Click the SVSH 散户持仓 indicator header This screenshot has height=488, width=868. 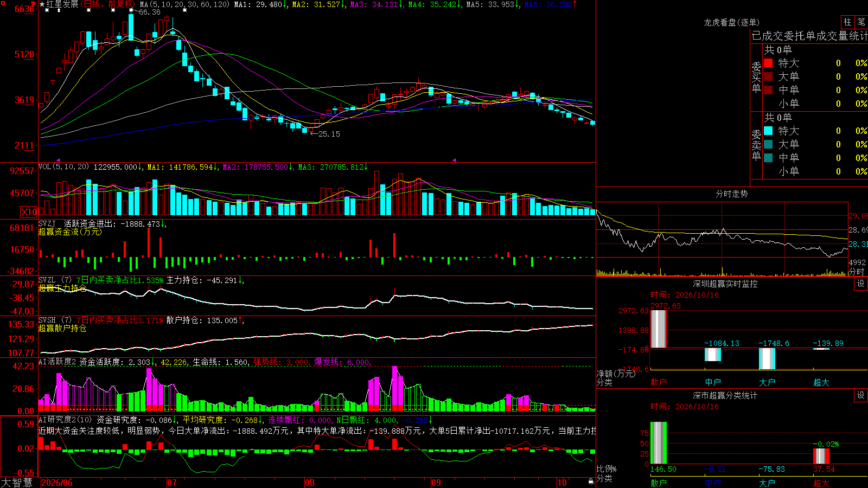(141, 320)
